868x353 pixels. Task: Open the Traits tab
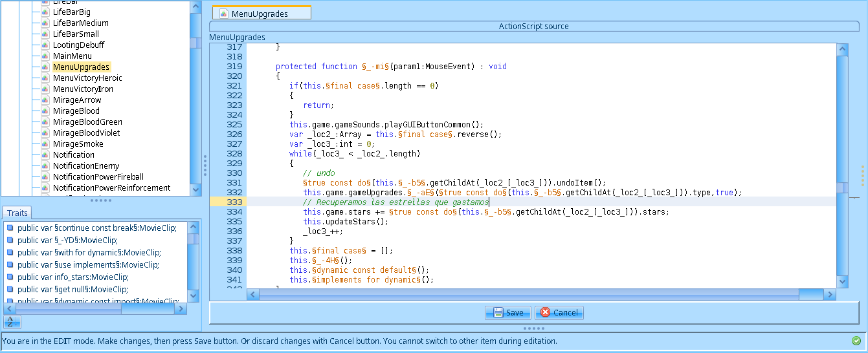point(17,213)
